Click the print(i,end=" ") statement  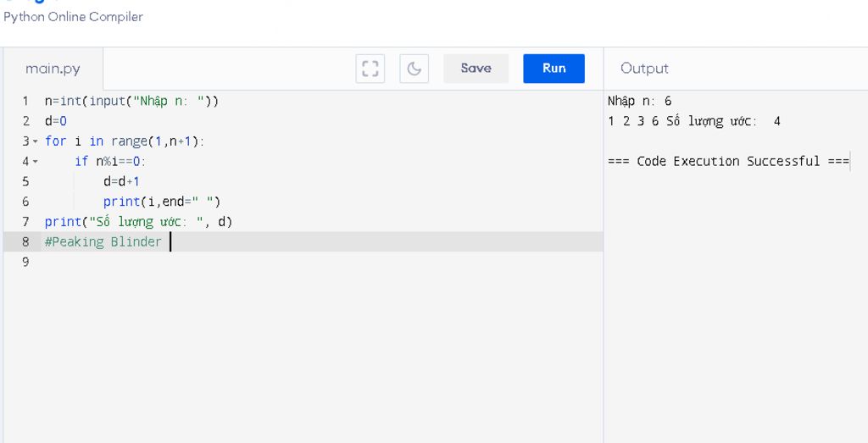(162, 202)
